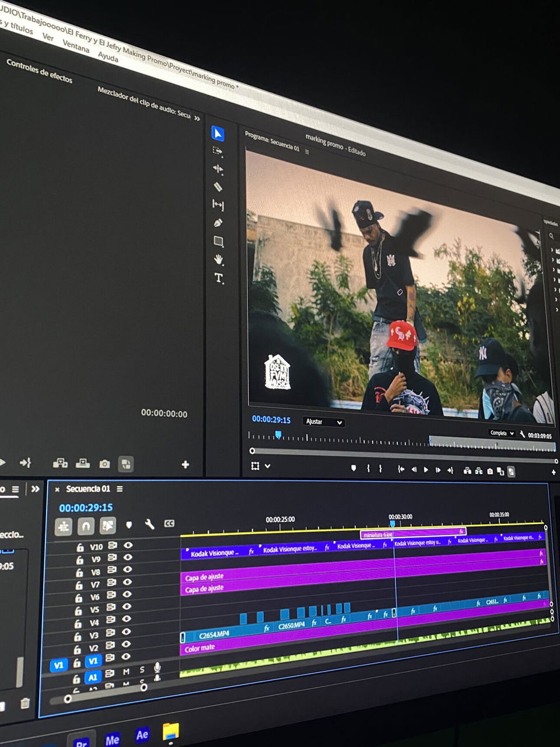
Task: Click the Lift button in Program monitor
Action: tap(467, 470)
